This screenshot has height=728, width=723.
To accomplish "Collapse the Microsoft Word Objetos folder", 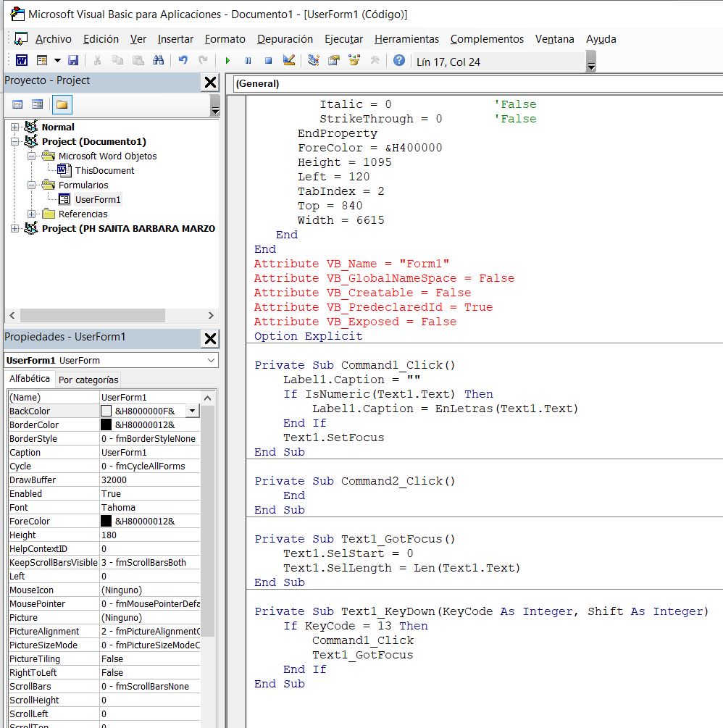I will point(32,156).
